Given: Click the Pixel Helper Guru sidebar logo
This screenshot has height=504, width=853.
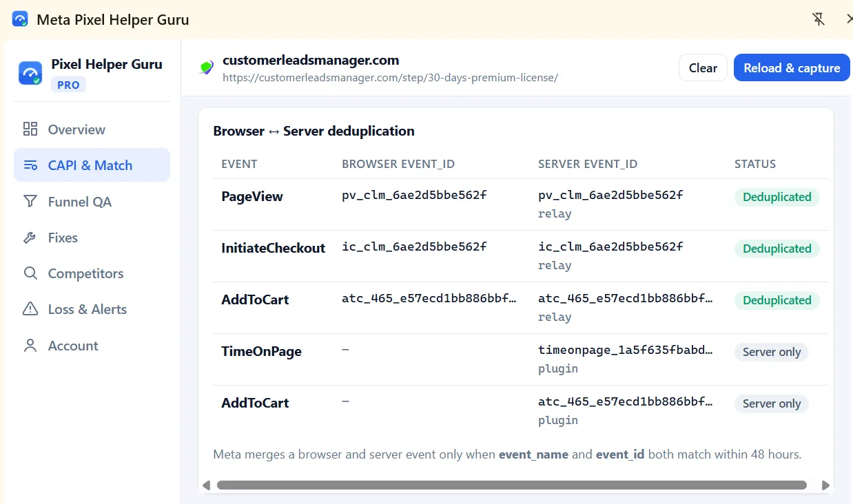Looking at the screenshot, I should (x=30, y=73).
